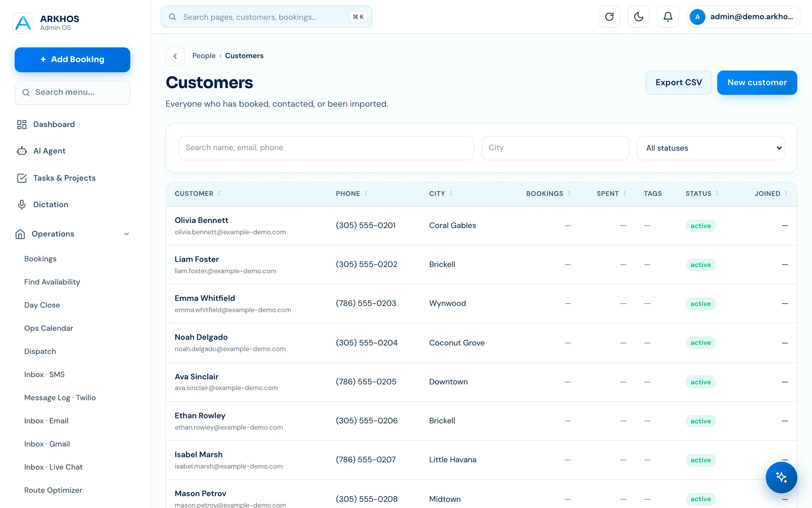Click the magnifier icon in Search menu field
The width and height of the screenshot is (812, 508).
coord(26,92)
